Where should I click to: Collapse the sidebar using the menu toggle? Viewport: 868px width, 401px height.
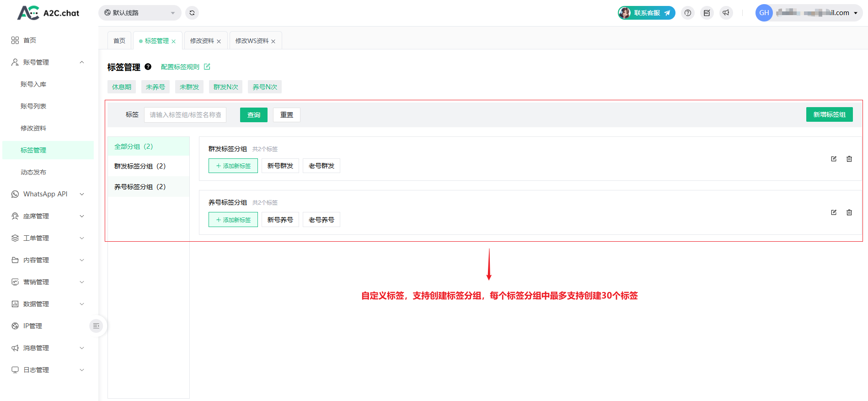click(x=96, y=326)
